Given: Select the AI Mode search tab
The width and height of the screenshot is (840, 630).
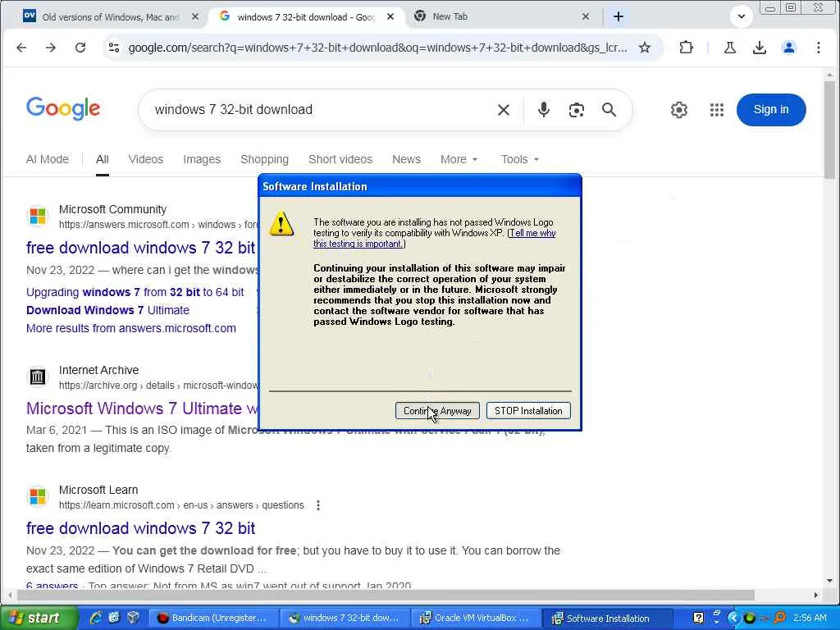Looking at the screenshot, I should [47, 159].
